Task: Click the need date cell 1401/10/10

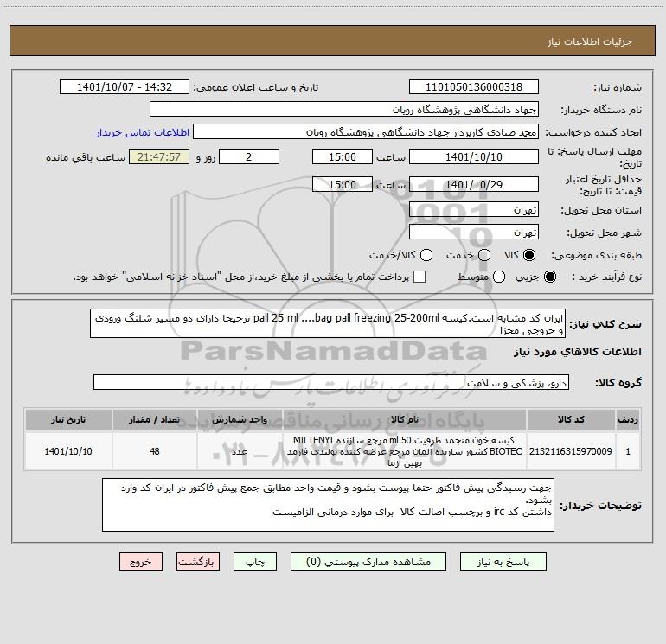Action: 68,451
